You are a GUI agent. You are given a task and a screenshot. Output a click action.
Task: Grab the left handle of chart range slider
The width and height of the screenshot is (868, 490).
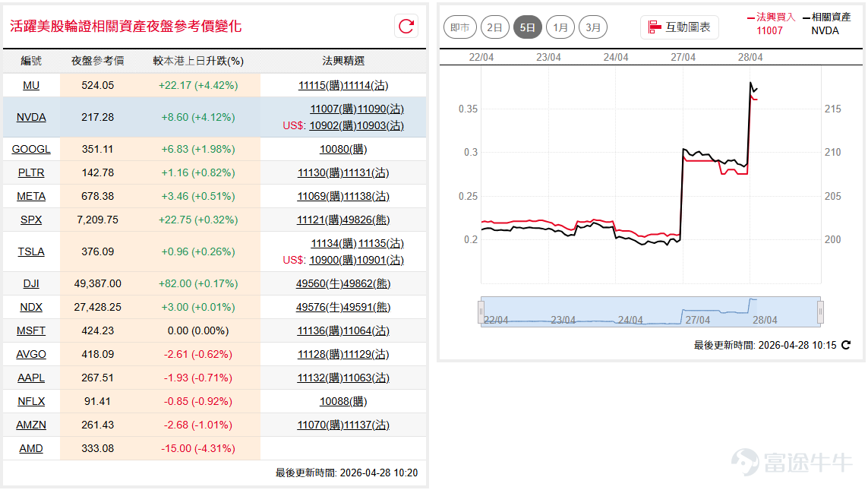coord(481,311)
